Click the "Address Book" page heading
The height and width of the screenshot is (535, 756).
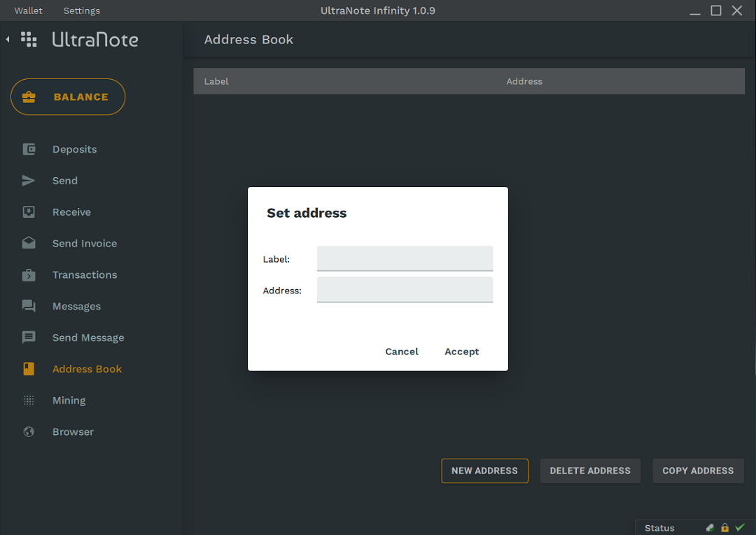(248, 39)
